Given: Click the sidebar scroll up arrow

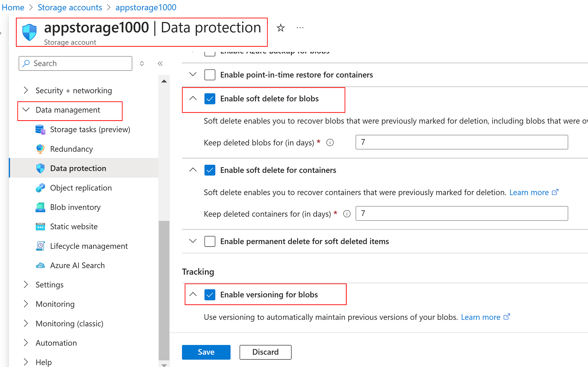Looking at the screenshot, I should 164,81.
